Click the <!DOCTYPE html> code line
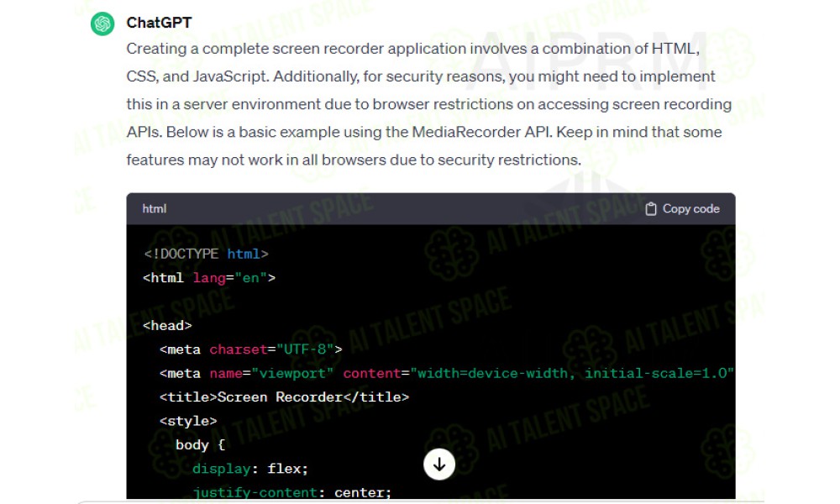The height and width of the screenshot is (504, 840). click(206, 254)
